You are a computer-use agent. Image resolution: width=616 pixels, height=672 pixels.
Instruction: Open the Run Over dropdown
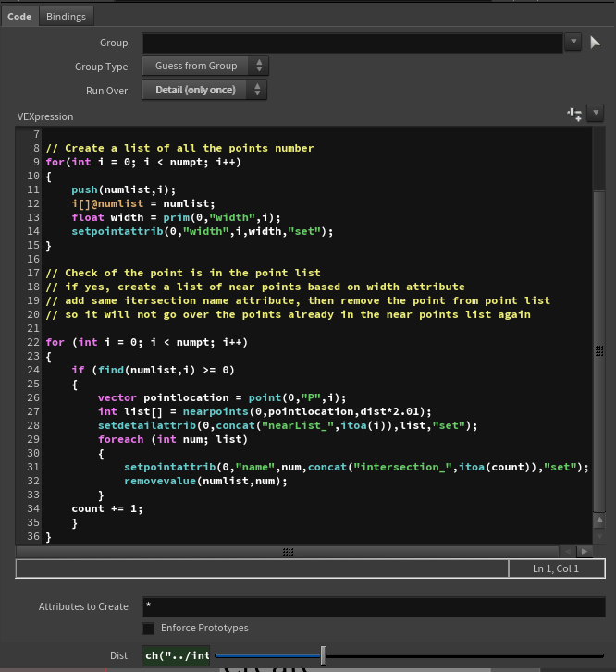(x=204, y=90)
